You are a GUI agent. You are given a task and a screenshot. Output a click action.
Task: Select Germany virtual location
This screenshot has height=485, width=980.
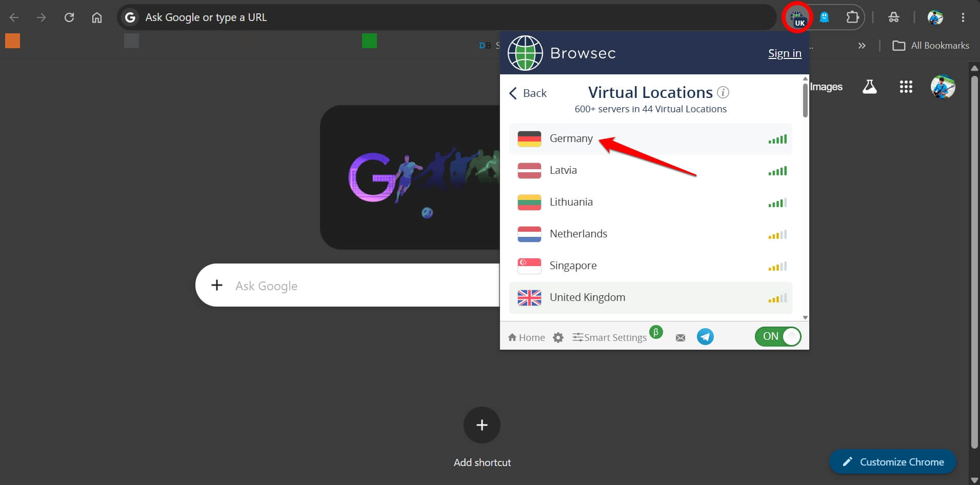point(650,138)
